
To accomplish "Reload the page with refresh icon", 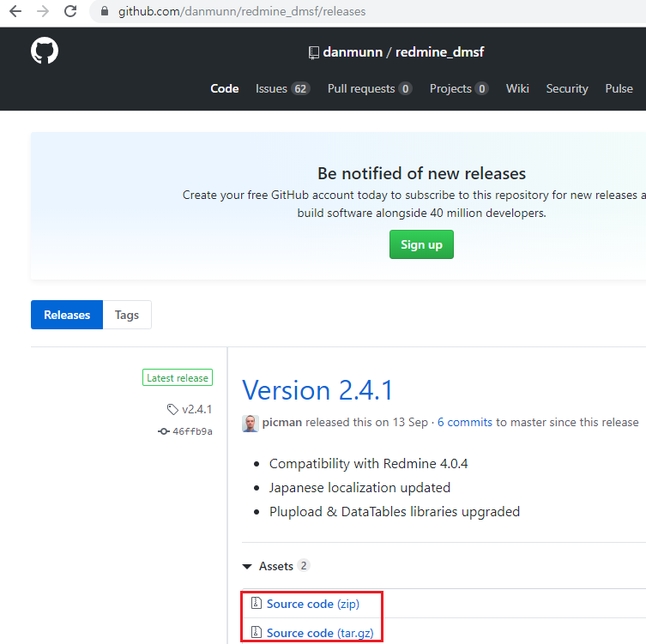I will pos(70,11).
